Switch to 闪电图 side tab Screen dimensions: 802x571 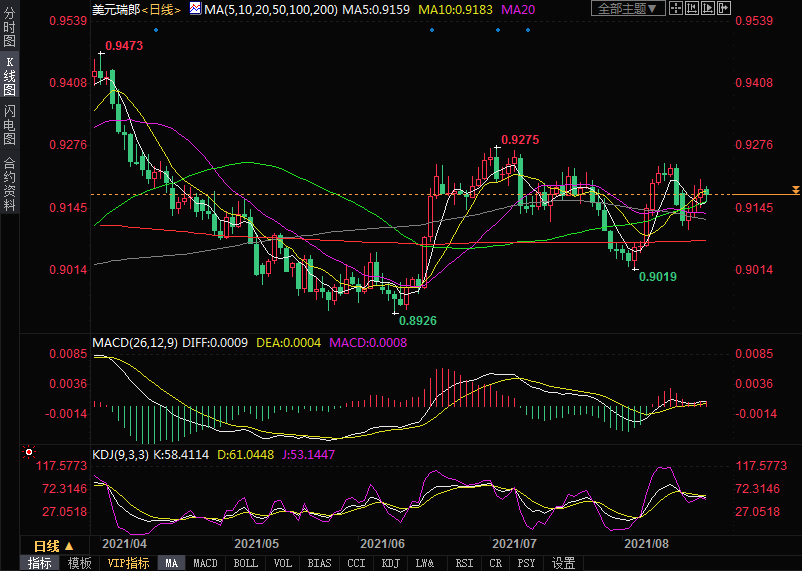tap(9, 125)
